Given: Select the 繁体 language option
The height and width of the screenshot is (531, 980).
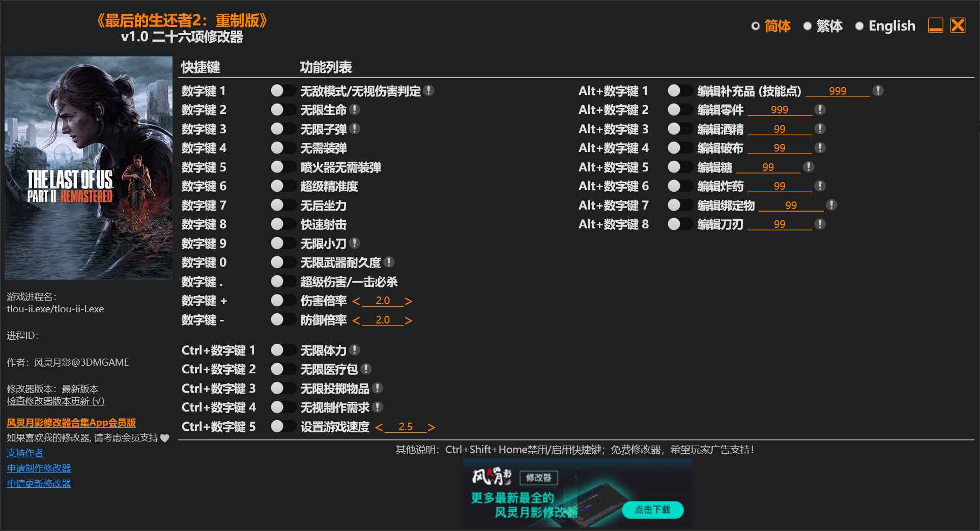Looking at the screenshot, I should point(808,25).
